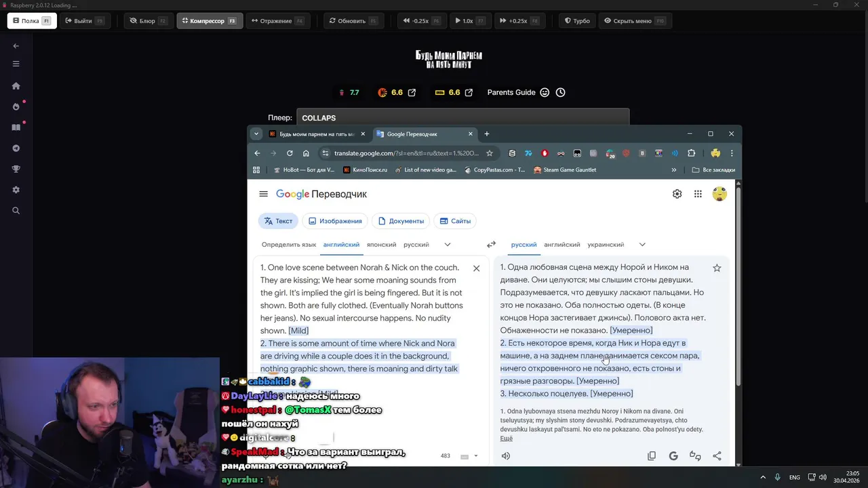Image resolution: width=868 pixels, height=488 pixels.
Task: Reset speed with the 1.0x button
Action: coord(470,21)
